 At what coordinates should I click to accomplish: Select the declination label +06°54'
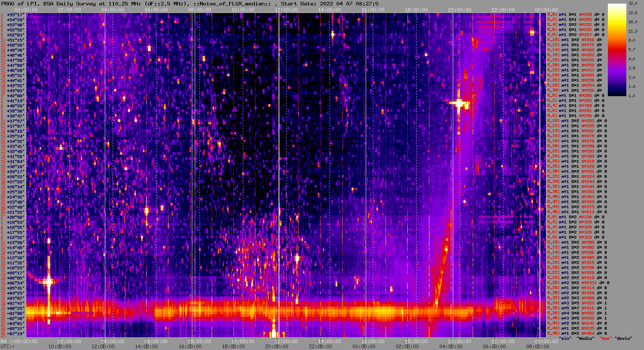coord(15,283)
